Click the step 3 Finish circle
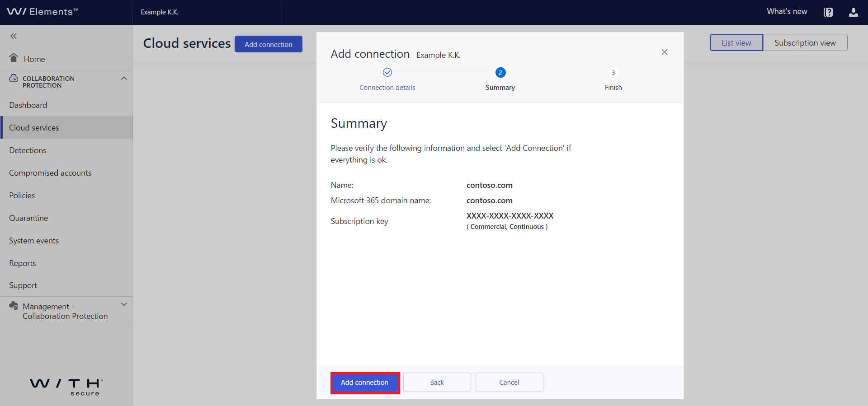Image resolution: width=868 pixels, height=406 pixels. point(613,72)
